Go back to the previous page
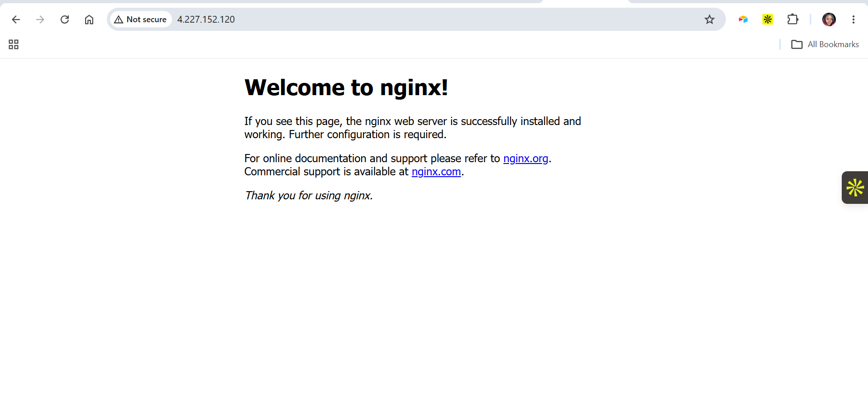Viewport: 868px width, 400px height. coord(16,19)
